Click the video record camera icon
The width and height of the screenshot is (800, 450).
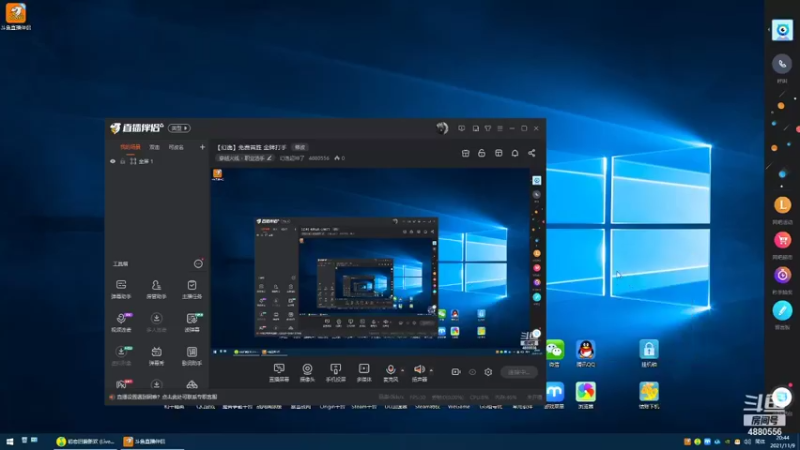pyautogui.click(x=456, y=372)
